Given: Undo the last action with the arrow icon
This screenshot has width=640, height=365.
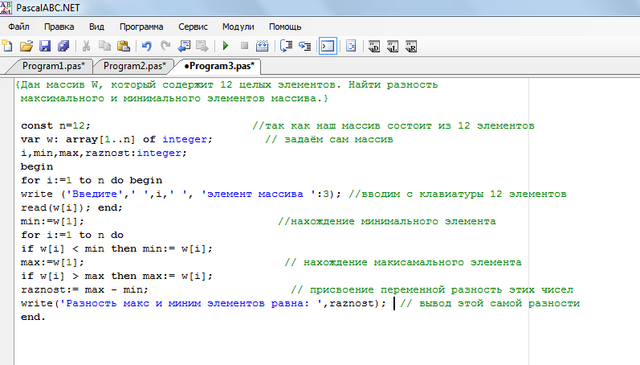Looking at the screenshot, I should pos(147,46).
